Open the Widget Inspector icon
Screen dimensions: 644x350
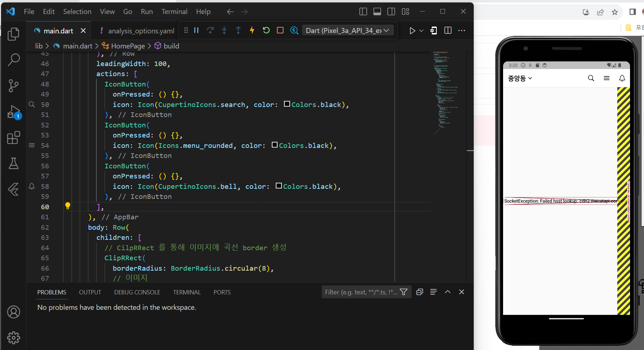(294, 31)
